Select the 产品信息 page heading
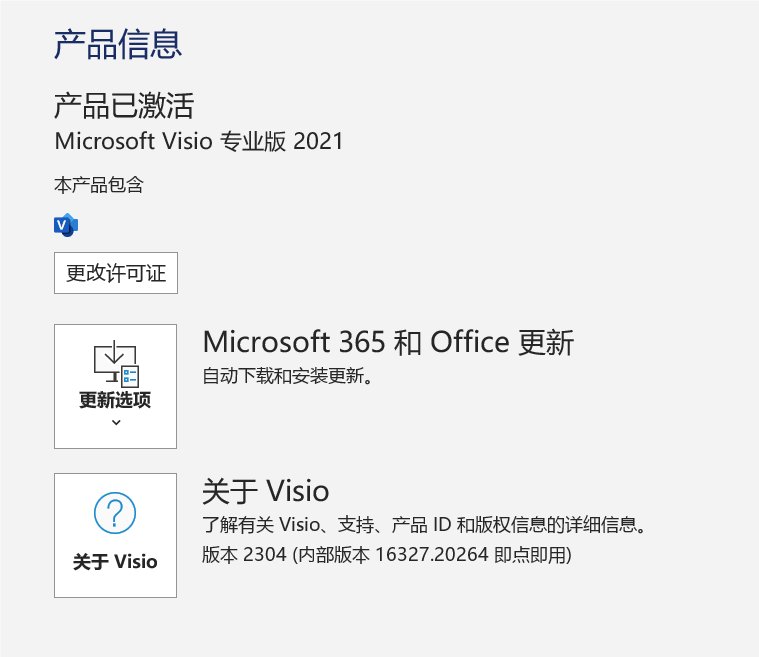Image resolution: width=759 pixels, height=657 pixels. click(118, 44)
